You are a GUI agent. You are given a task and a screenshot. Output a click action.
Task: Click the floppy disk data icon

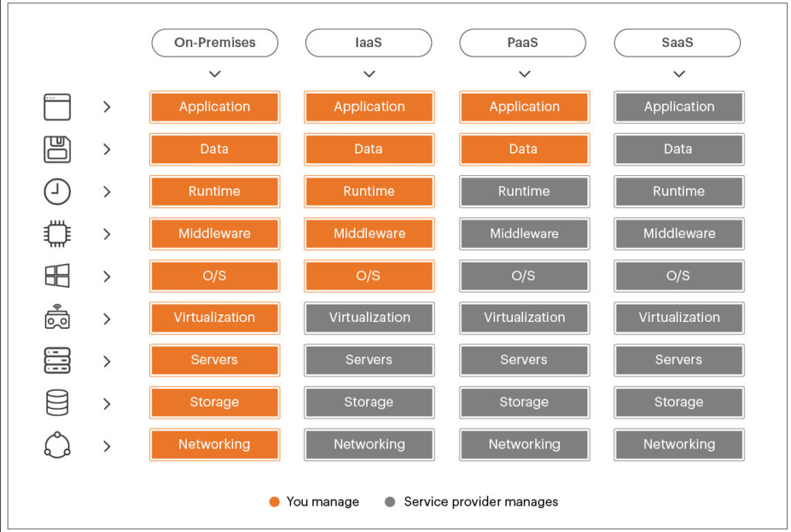point(57,149)
